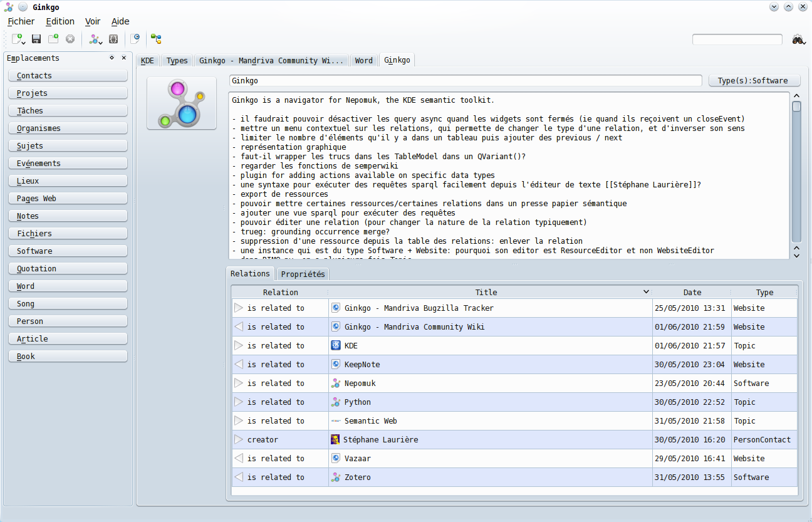Click the description scrollbar up arrow

click(x=796, y=96)
